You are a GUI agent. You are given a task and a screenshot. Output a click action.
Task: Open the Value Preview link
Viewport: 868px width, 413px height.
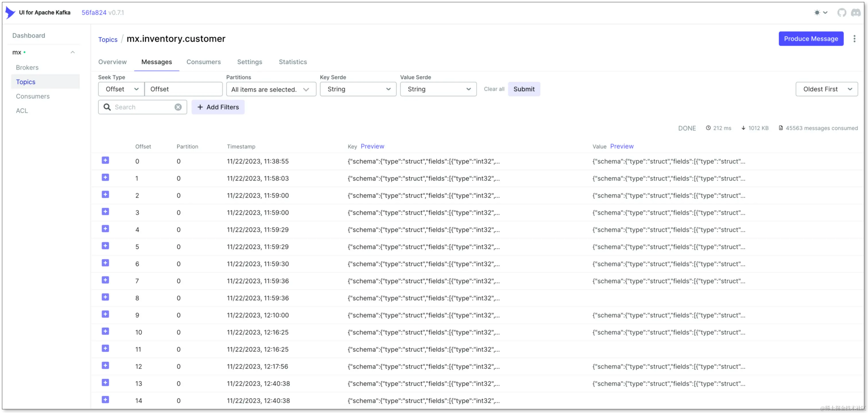coord(621,147)
